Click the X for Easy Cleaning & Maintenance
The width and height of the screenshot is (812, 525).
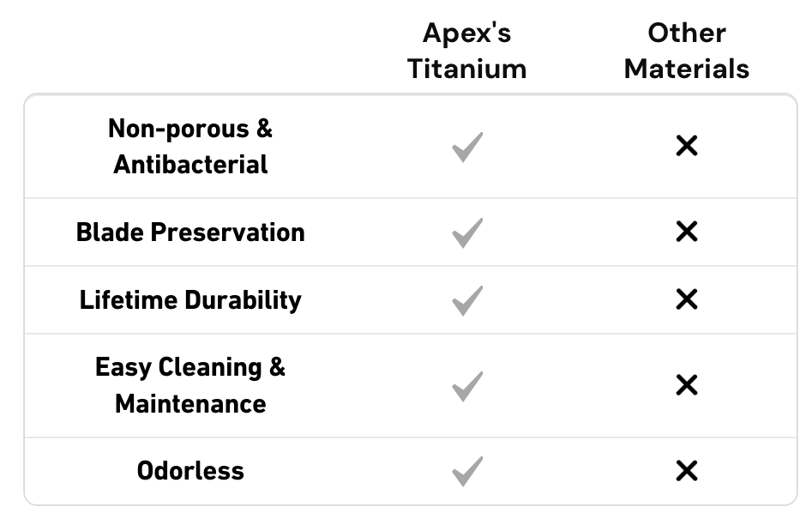687,385
